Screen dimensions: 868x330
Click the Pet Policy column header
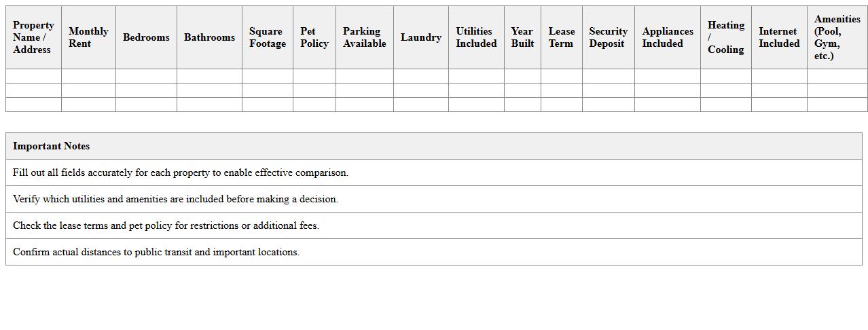(x=314, y=37)
